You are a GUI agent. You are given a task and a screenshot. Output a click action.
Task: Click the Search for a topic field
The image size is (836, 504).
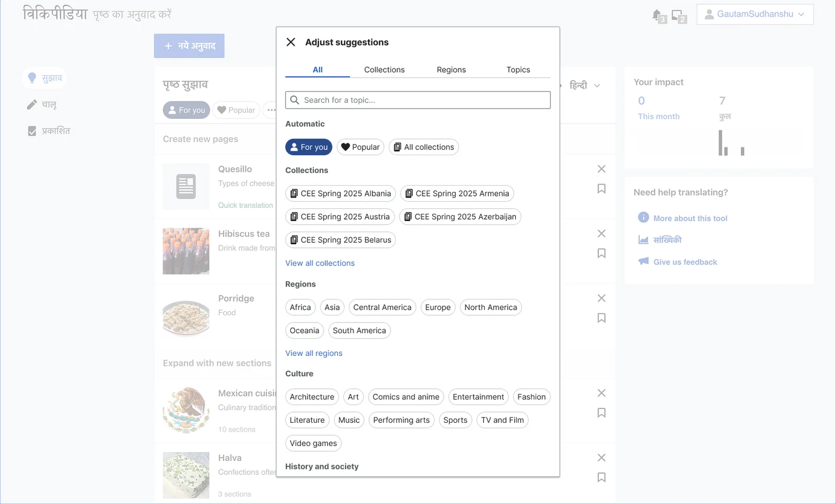pyautogui.click(x=418, y=100)
